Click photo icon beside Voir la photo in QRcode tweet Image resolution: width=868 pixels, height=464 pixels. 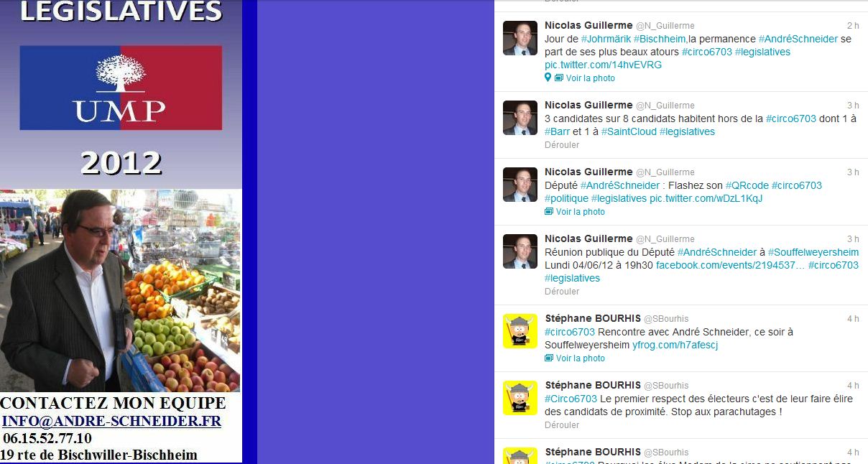(x=549, y=212)
